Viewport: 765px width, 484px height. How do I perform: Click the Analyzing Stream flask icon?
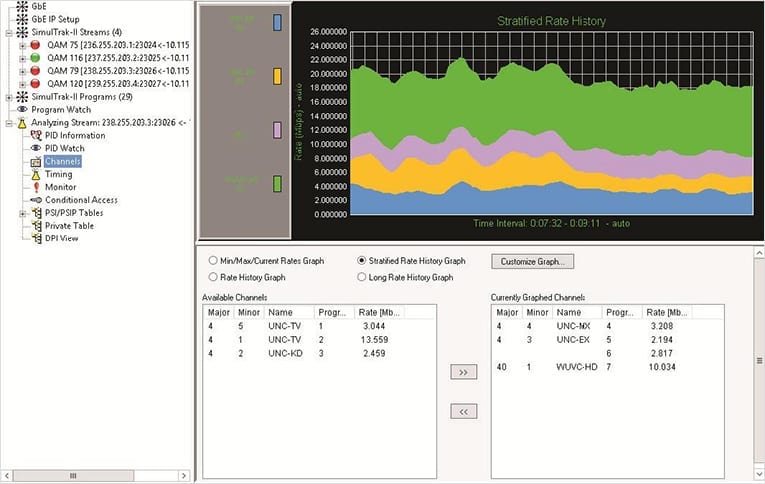[x=22, y=123]
